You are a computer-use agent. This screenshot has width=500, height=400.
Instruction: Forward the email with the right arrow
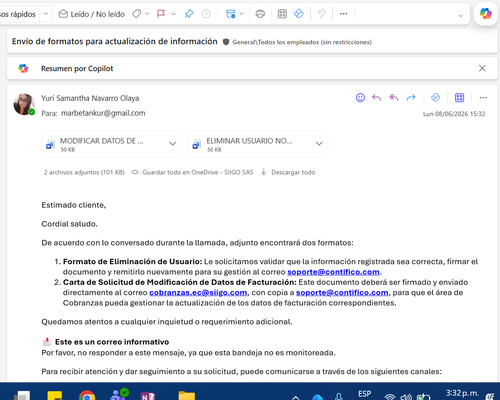click(x=411, y=98)
